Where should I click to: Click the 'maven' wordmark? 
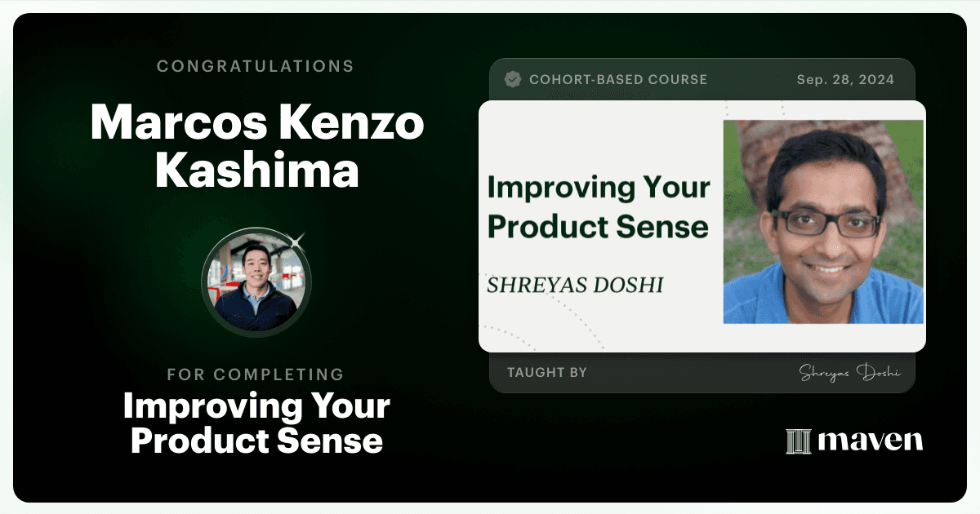click(x=871, y=441)
